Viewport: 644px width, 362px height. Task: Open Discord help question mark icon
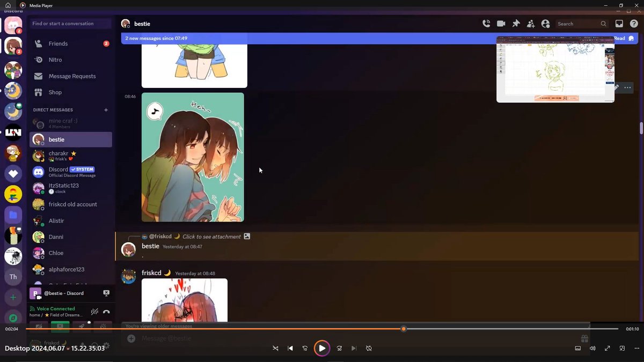tap(634, 24)
